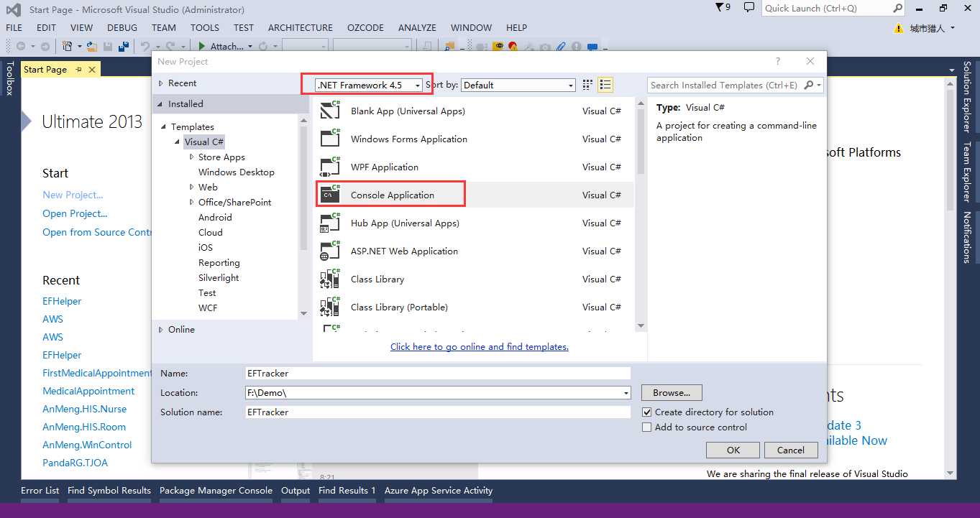Open recent project AnMeng.HIS.Nurse

(x=84, y=409)
